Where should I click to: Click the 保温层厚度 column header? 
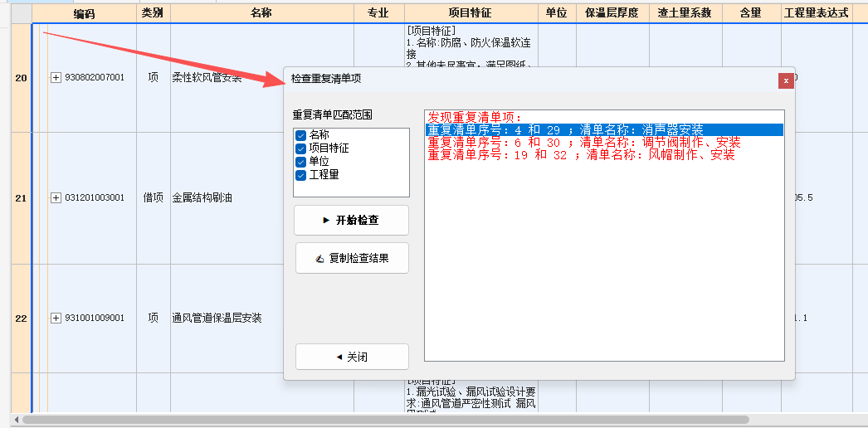(x=612, y=13)
